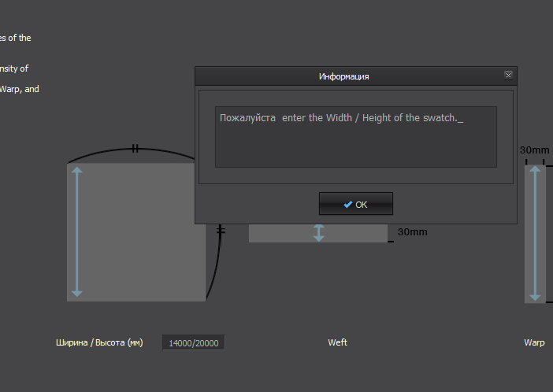This screenshot has width=553, height=392.
Task: Click the 30mm label next to the Weft strip
Action: 412,232
